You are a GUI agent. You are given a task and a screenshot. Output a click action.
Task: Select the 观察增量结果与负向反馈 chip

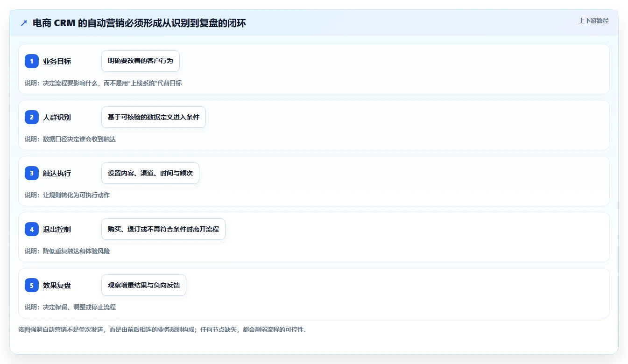(x=144, y=285)
